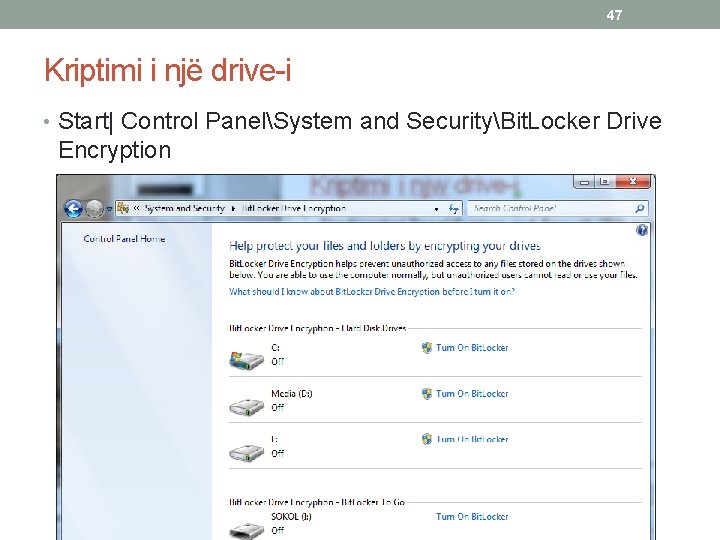Open Help via the blue question mark
The height and width of the screenshot is (540, 720).
tap(641, 230)
